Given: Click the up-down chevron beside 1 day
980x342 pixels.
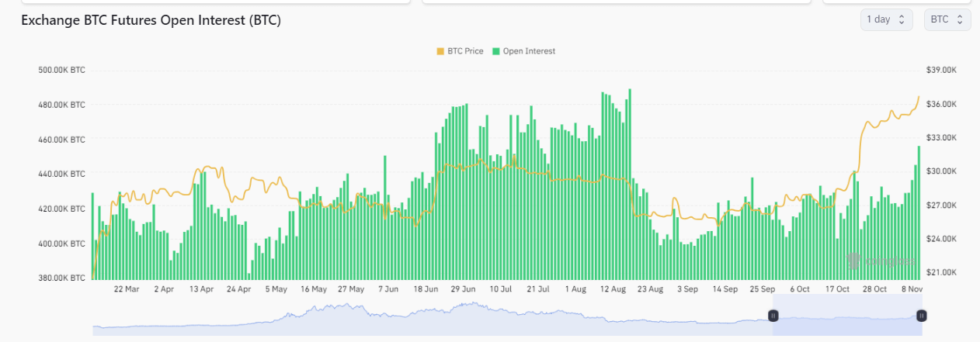Looking at the screenshot, I should [x=902, y=19].
